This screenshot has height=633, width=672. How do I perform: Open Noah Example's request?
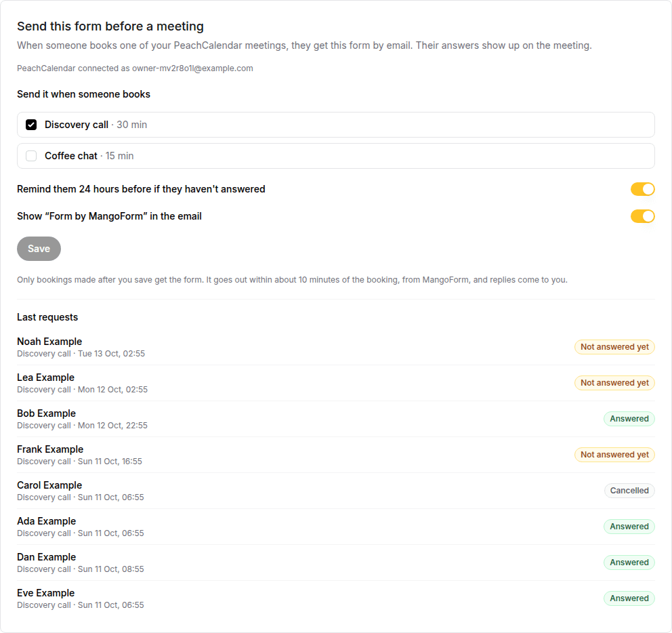tap(336, 347)
